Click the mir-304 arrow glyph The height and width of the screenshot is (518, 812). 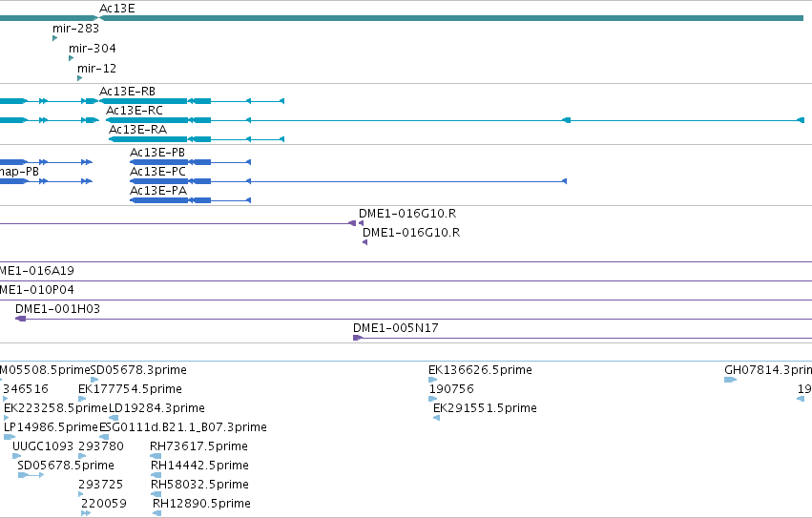[x=71, y=58]
